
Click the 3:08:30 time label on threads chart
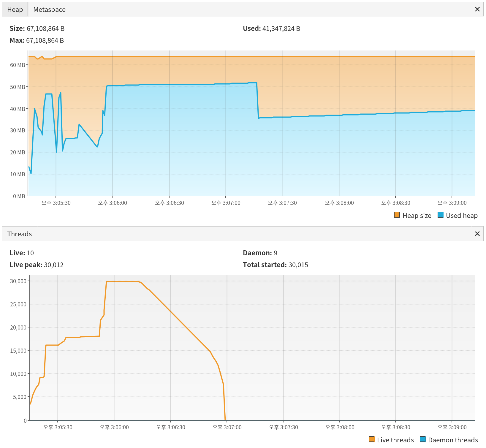[396, 427]
